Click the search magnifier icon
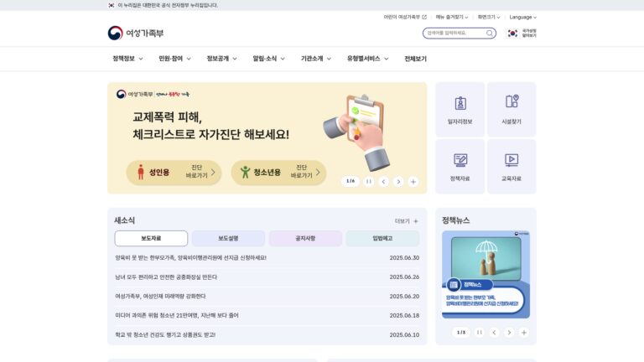This screenshot has height=362, width=644. coord(490,34)
